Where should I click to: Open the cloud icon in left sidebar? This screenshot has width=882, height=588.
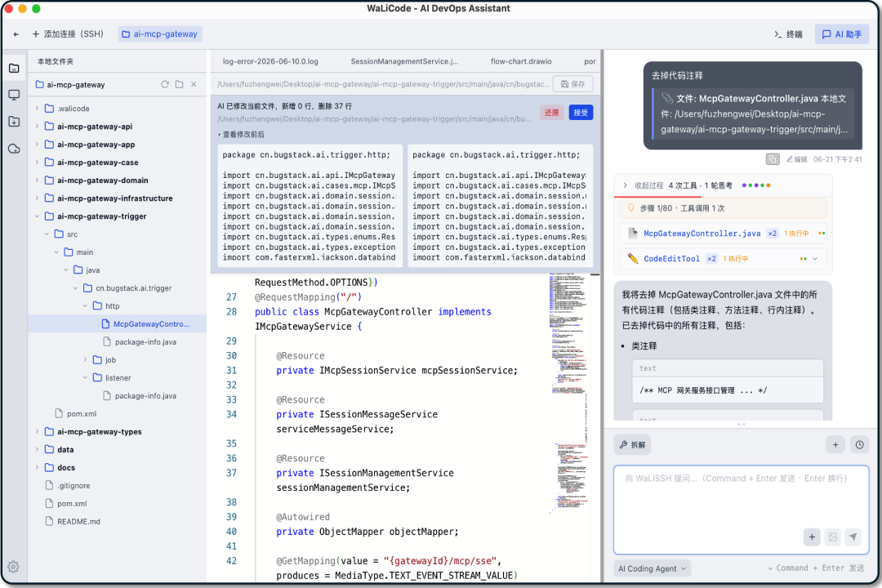coord(14,149)
